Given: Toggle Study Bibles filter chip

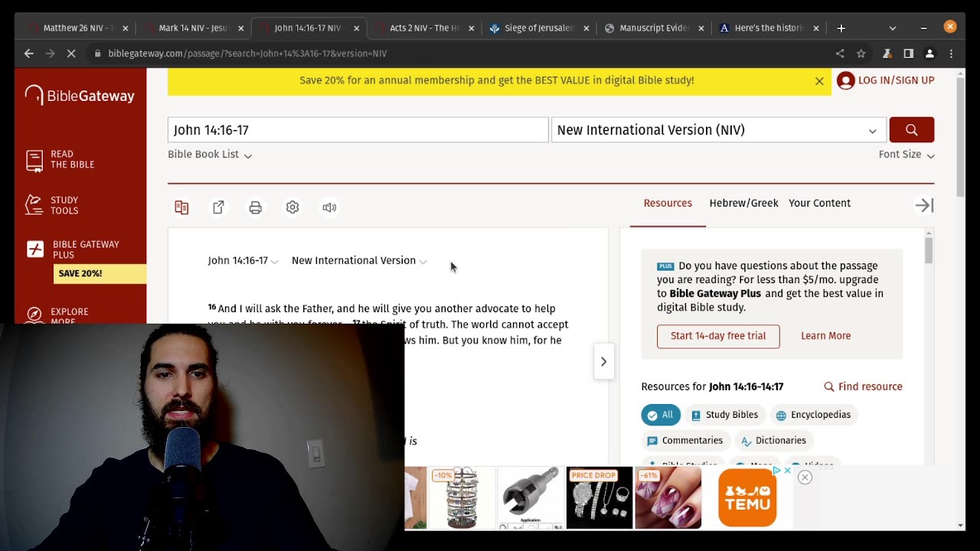Looking at the screenshot, I should coord(725,415).
